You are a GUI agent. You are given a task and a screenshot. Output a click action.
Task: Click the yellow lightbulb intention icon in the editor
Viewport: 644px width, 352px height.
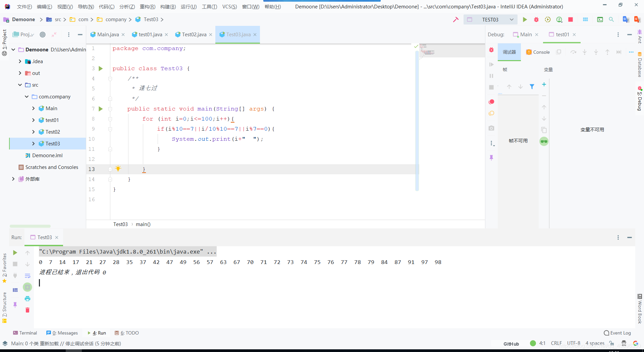(x=118, y=168)
